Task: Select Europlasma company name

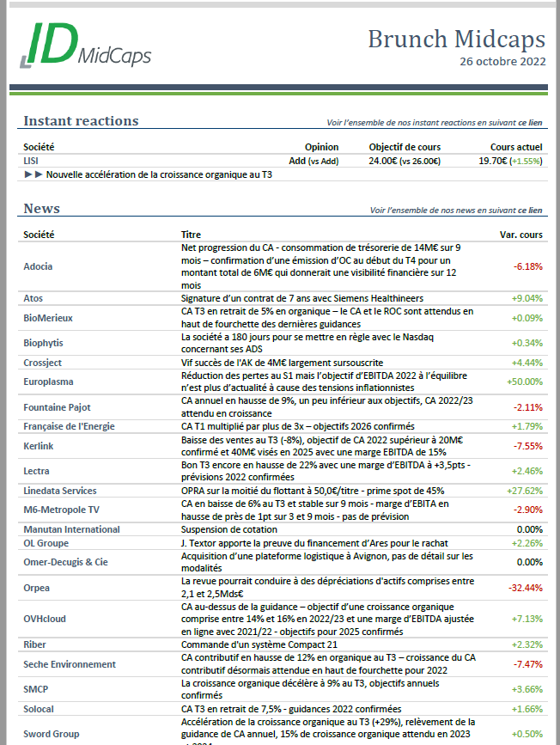Action: tap(48, 382)
